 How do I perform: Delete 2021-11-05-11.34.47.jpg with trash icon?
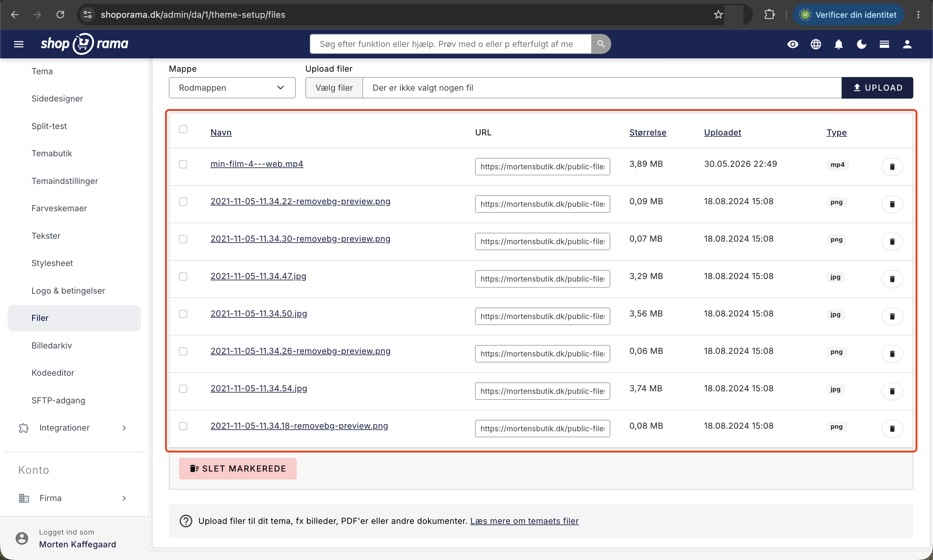(892, 278)
